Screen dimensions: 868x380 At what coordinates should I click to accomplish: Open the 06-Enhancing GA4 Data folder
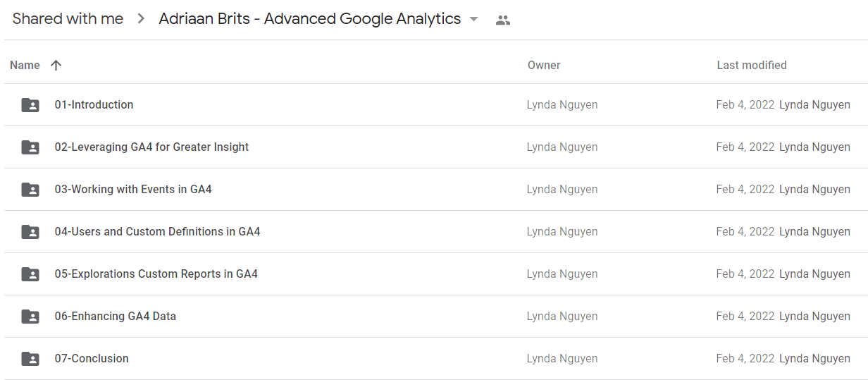point(115,316)
